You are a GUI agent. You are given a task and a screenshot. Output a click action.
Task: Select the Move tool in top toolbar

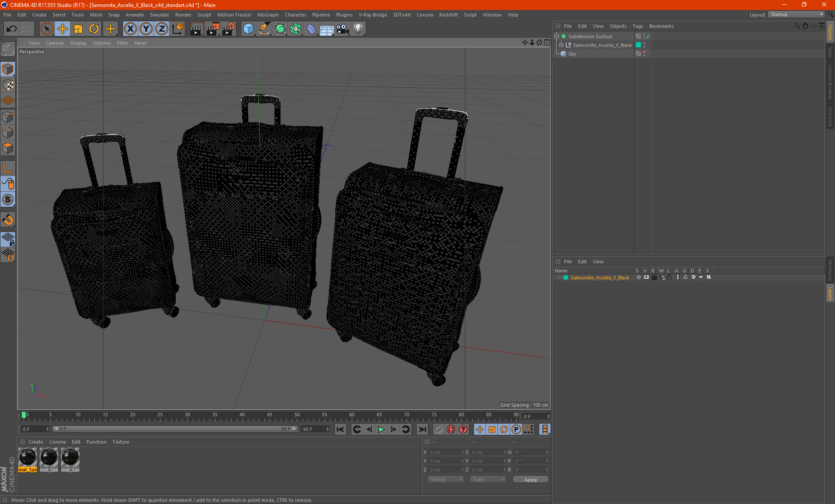click(63, 29)
